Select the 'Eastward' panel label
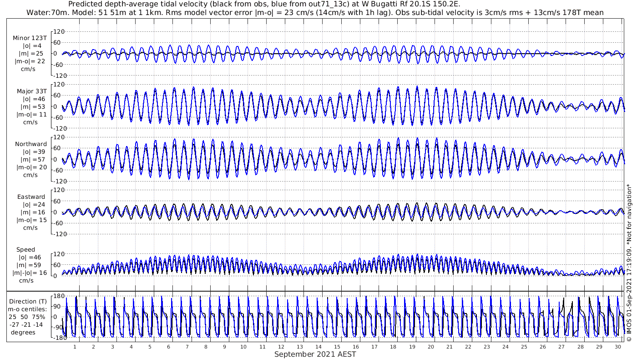Image resolution: width=637 pixels, height=364 pixels. (x=31, y=197)
